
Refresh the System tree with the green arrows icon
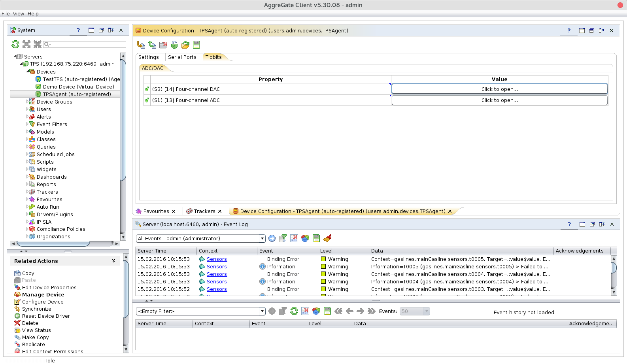(15, 44)
